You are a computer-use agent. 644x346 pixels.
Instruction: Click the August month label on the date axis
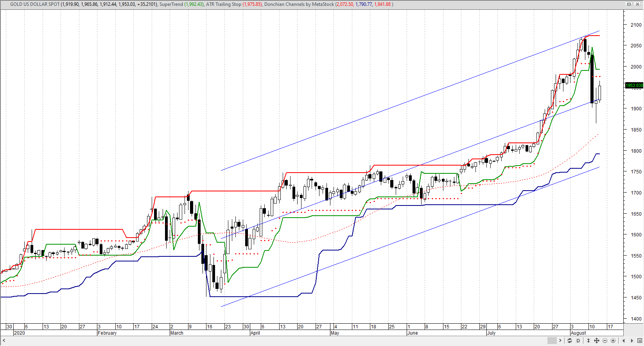point(578,333)
